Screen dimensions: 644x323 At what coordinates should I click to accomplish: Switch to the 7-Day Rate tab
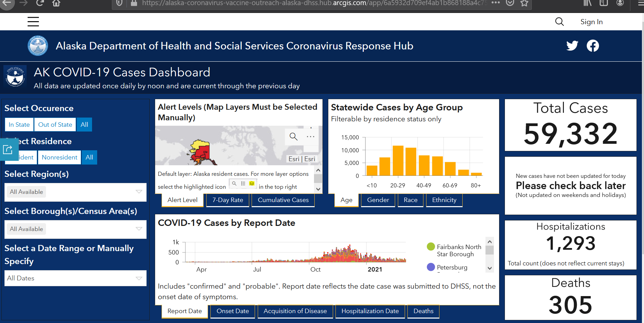pos(228,200)
